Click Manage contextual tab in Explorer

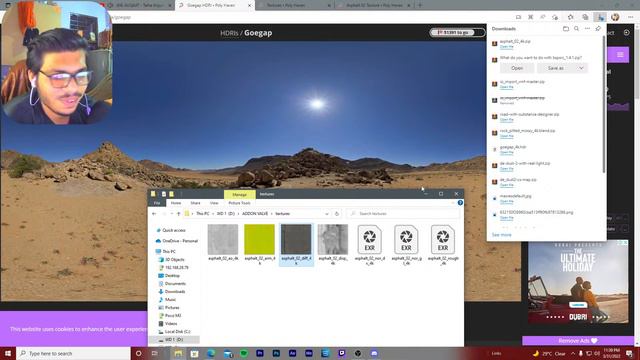click(x=239, y=194)
